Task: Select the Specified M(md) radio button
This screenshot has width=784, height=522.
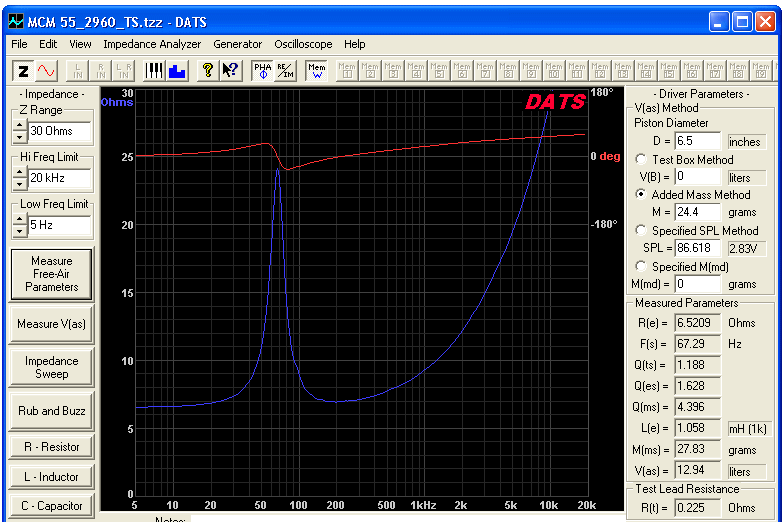Action: 641,266
